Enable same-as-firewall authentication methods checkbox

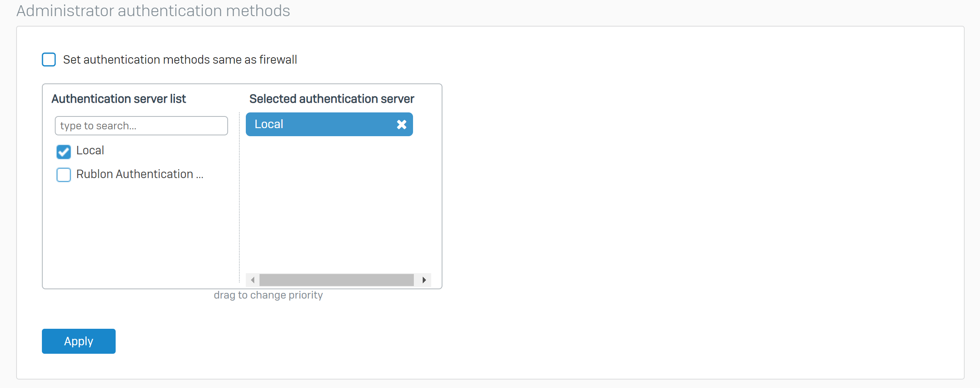pos(49,60)
